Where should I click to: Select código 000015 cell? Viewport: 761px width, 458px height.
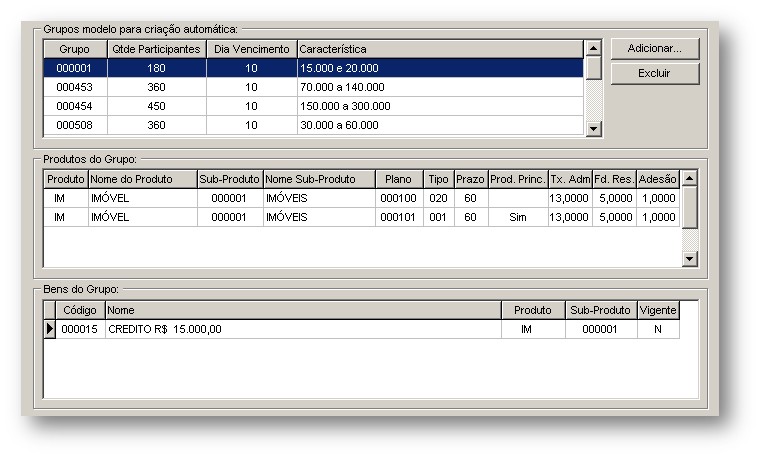(x=80, y=329)
